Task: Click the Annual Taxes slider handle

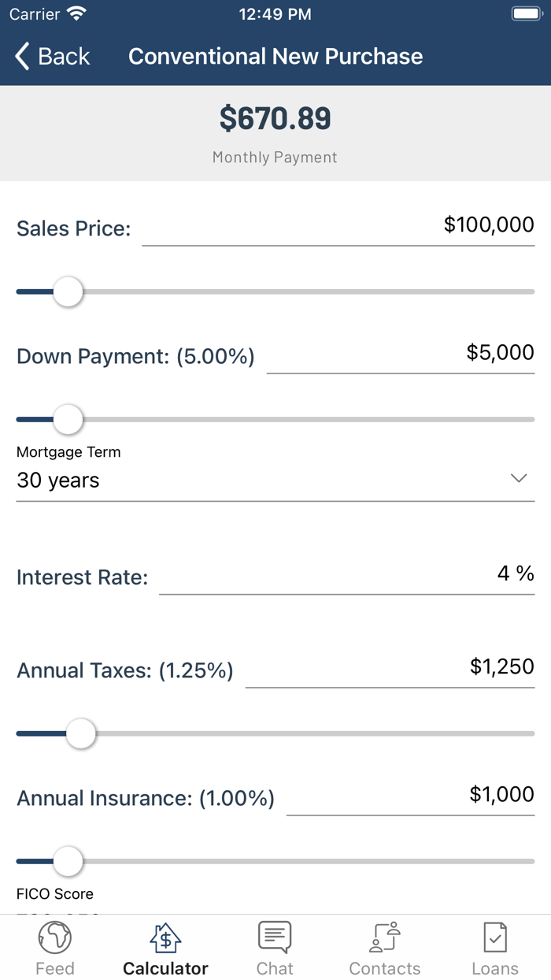Action: [80, 733]
